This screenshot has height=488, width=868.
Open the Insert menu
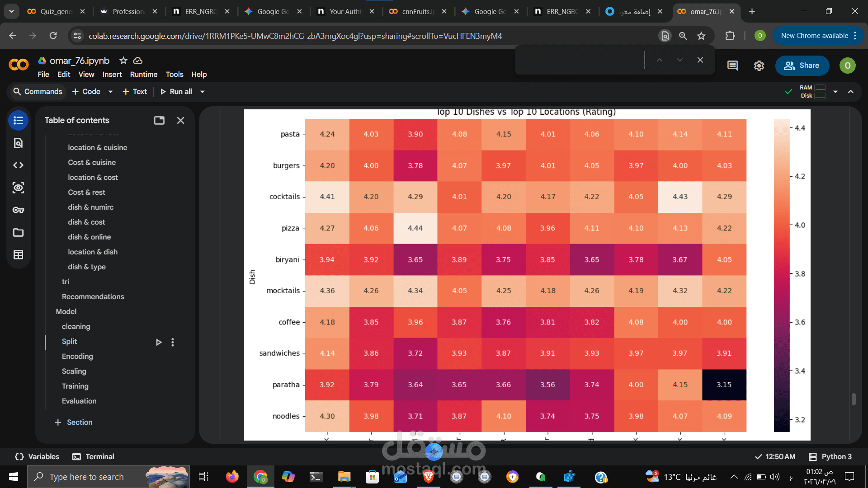(x=112, y=75)
